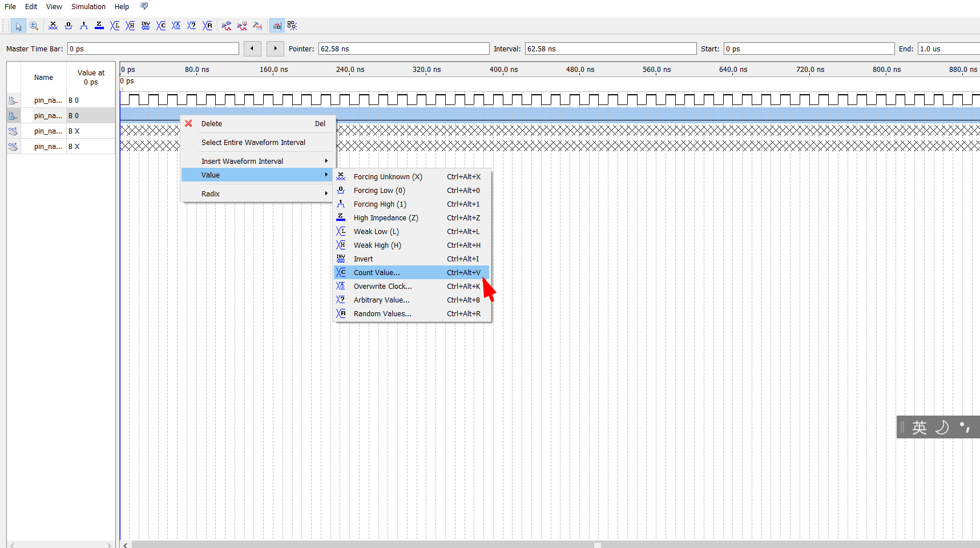This screenshot has height=548, width=980.
Task: Open the File menu
Action: [10, 6]
